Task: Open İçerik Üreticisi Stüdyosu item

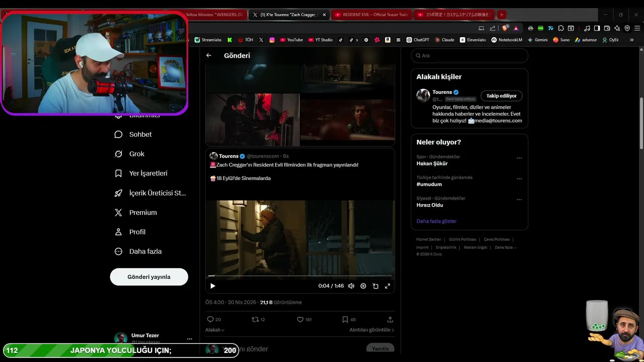Action: (150, 193)
